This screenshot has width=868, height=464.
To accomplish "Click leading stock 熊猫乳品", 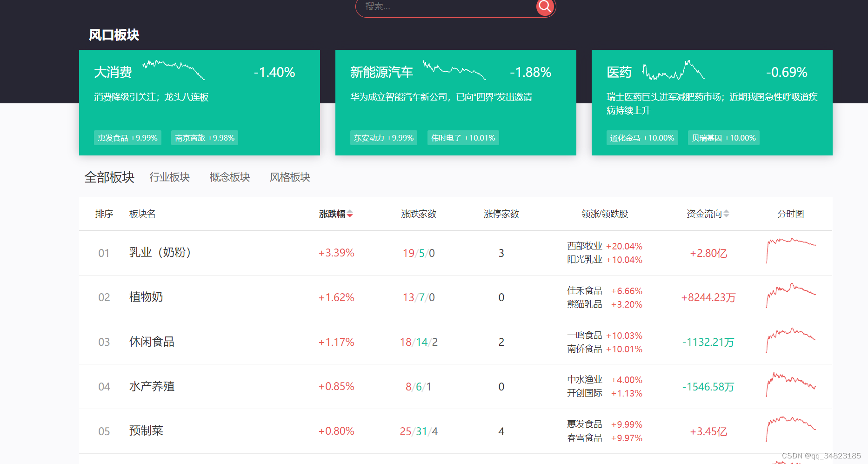I will tap(585, 304).
